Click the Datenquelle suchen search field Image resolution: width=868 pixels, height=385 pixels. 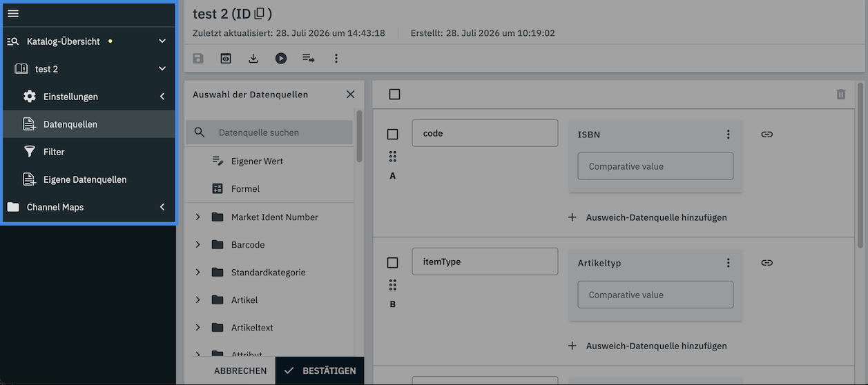pyautogui.click(x=269, y=132)
